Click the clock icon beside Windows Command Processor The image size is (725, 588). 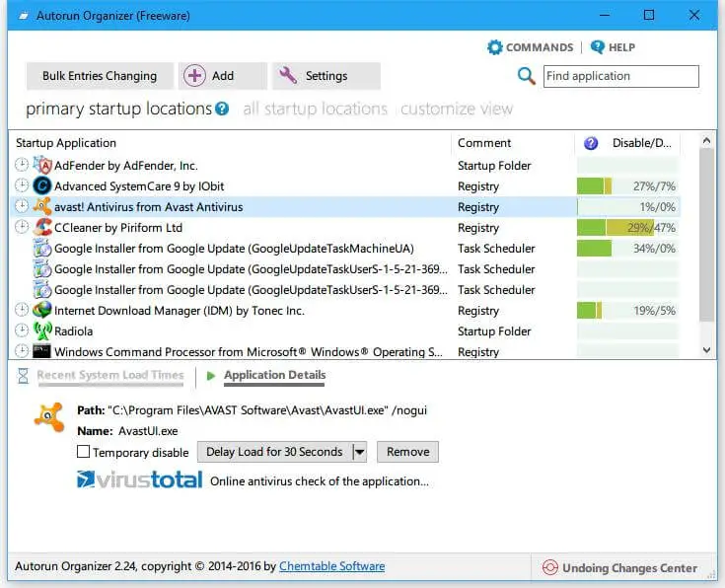click(22, 350)
